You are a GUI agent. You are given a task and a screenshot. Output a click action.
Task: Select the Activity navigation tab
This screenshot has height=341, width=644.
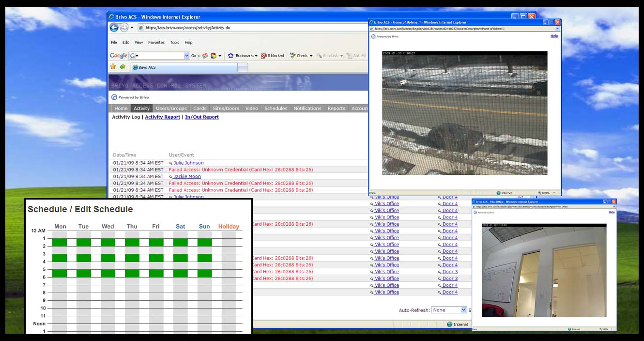tap(142, 108)
